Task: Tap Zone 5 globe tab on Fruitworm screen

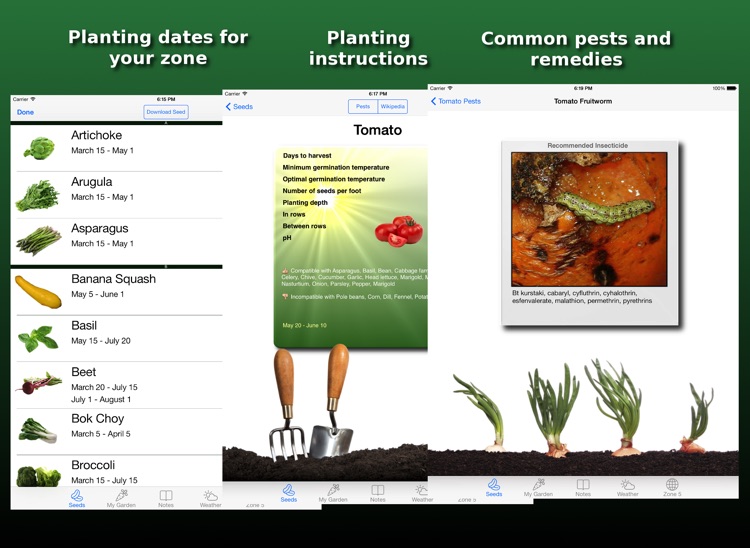Action: [672, 487]
